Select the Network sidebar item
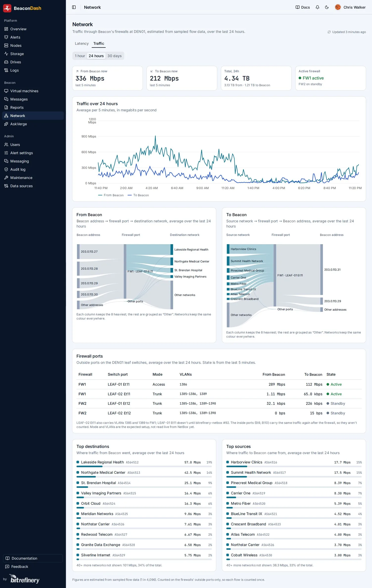Screen dimensions: 372x588 coord(33,116)
